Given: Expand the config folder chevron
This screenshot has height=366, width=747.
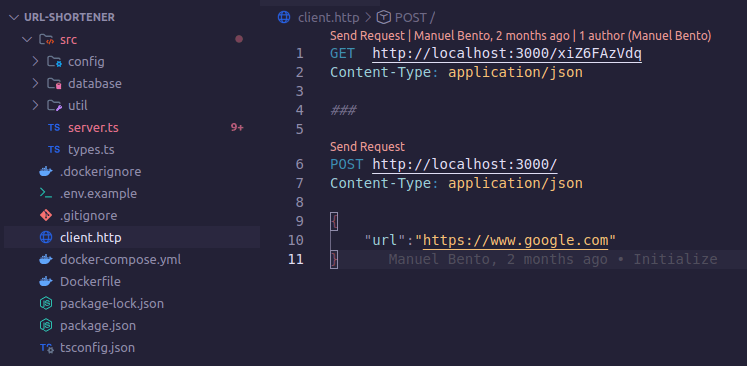Looking at the screenshot, I should click(35, 61).
